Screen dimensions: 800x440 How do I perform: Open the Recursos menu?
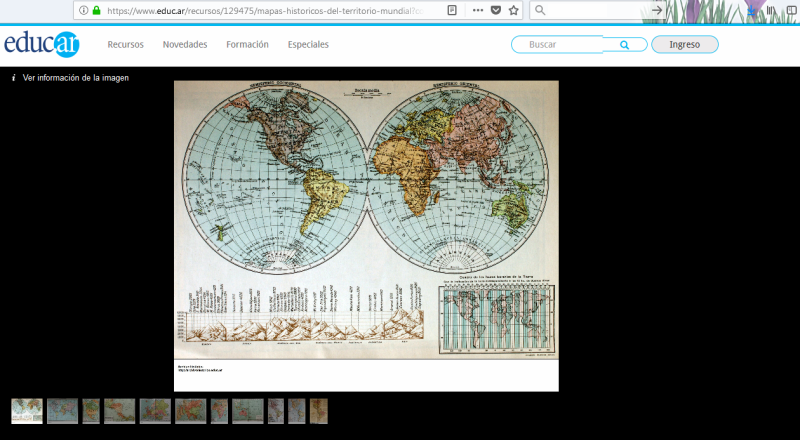pos(126,44)
